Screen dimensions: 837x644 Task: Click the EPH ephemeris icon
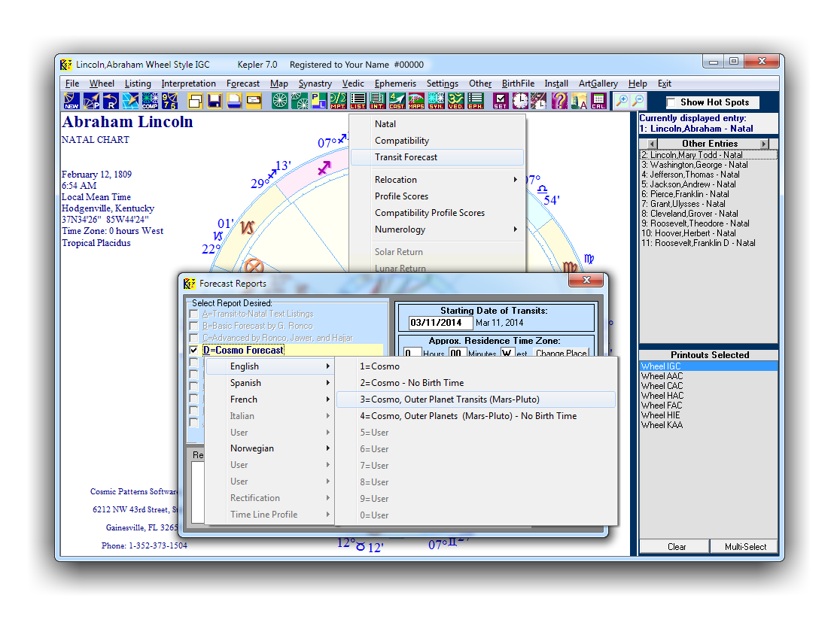pyautogui.click(x=475, y=101)
